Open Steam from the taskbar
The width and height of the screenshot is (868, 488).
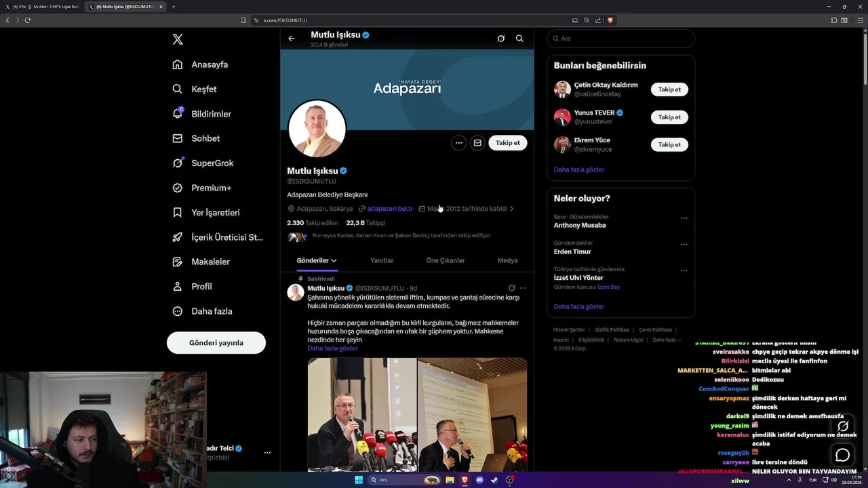point(494,480)
